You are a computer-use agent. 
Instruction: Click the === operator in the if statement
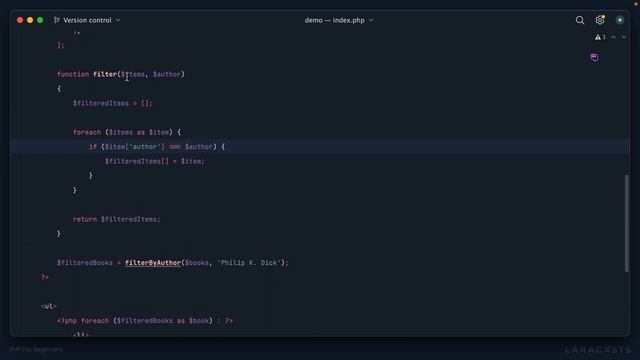pos(175,147)
